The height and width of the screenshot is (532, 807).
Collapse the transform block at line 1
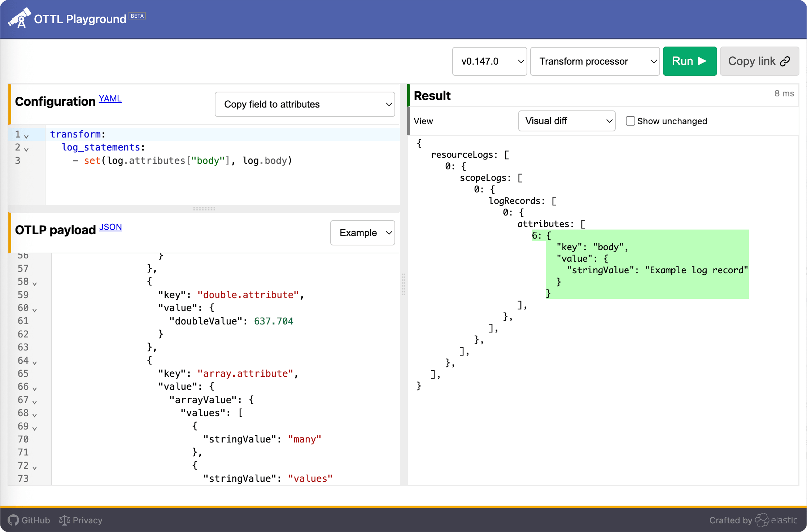coord(26,136)
